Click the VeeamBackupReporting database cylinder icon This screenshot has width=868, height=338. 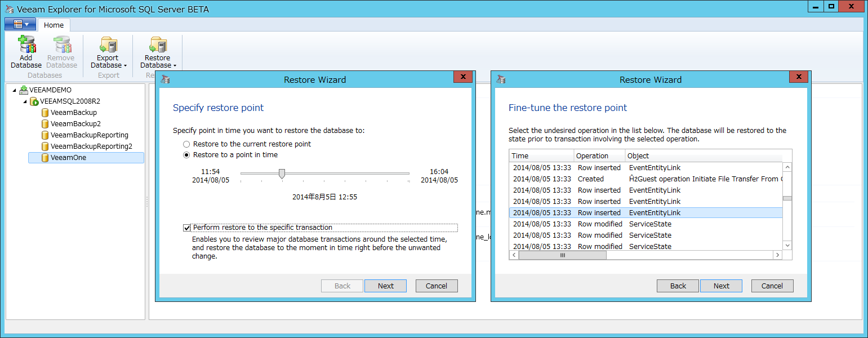pyautogui.click(x=45, y=135)
